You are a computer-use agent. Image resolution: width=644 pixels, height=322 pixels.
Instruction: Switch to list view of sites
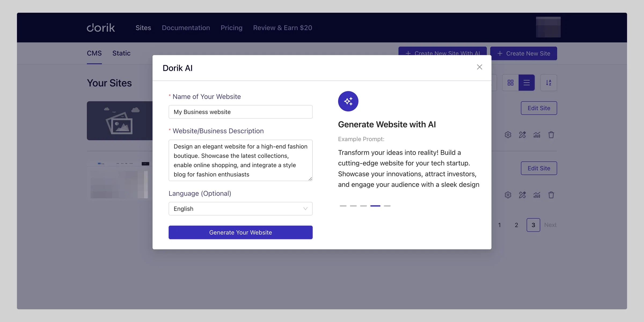(x=526, y=83)
